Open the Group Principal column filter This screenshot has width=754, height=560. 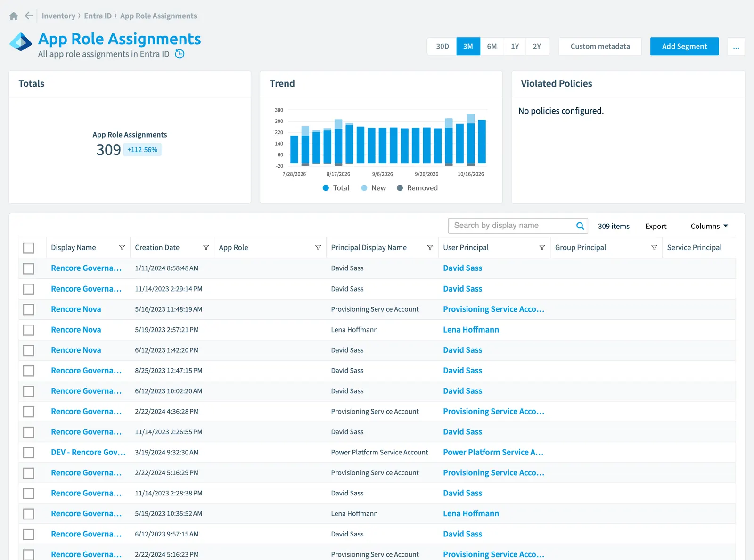coord(654,248)
